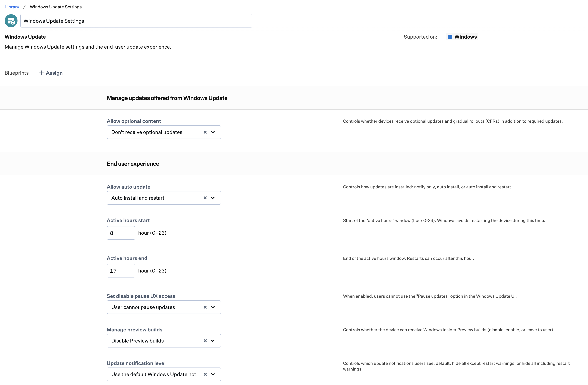Clear the Update notification level selection
The width and height of the screenshot is (588, 385).
[x=205, y=374]
